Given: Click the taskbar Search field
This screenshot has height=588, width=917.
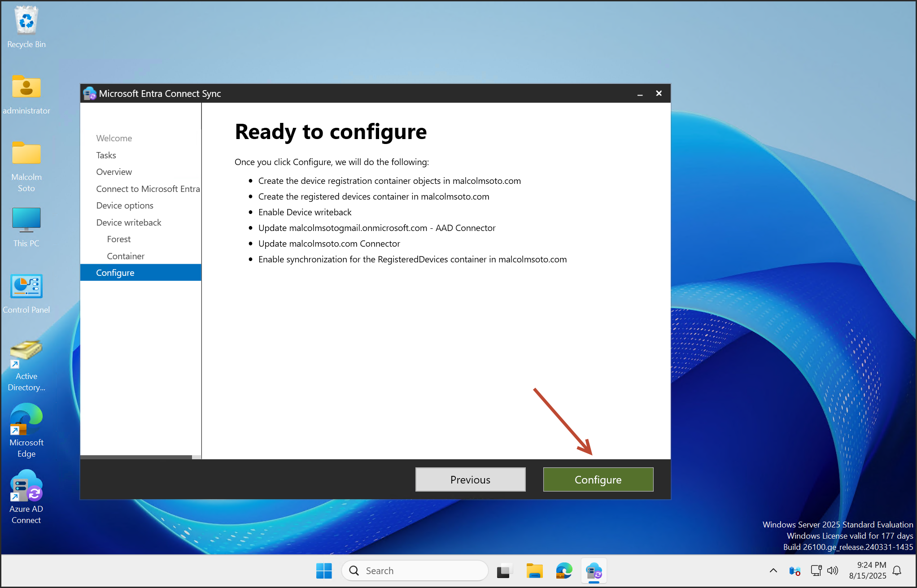Looking at the screenshot, I should 415,571.
